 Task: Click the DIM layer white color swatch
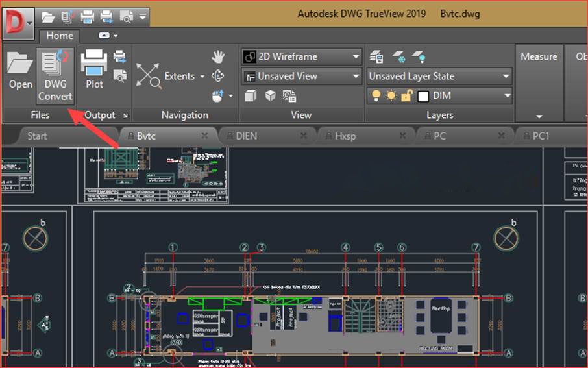[x=423, y=96]
